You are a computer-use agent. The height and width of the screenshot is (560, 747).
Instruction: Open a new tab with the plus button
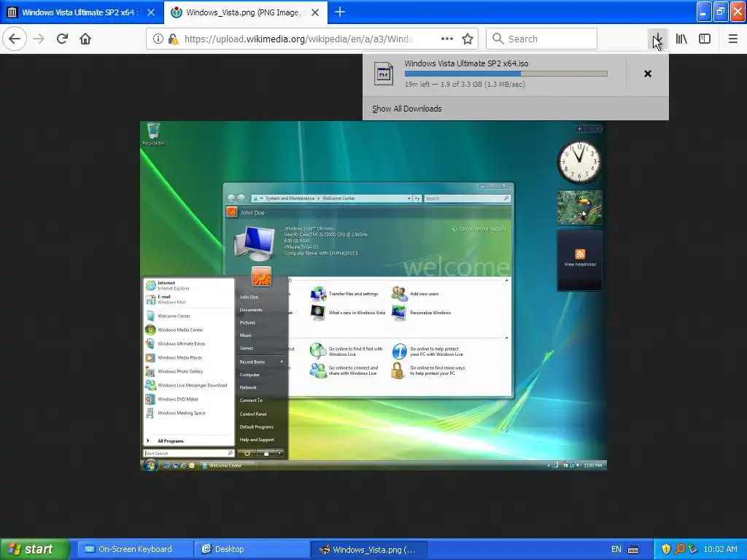tap(340, 12)
